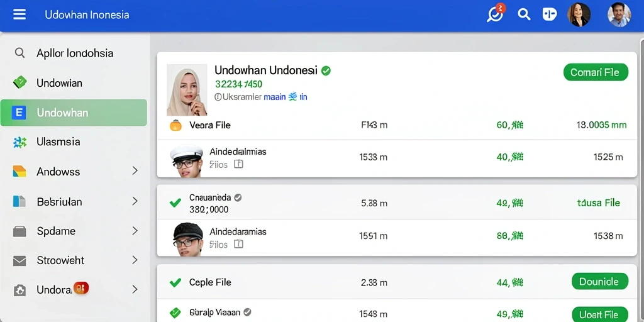Select the Ulasmsia sidebar icon
The height and width of the screenshot is (322, 644).
coord(19,142)
